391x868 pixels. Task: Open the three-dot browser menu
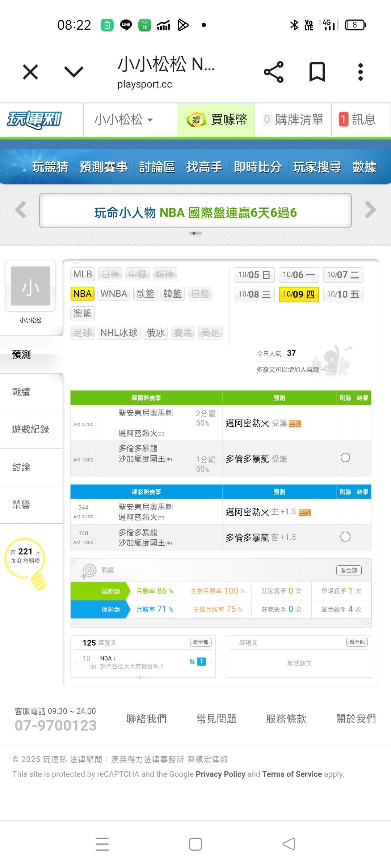pyautogui.click(x=360, y=72)
